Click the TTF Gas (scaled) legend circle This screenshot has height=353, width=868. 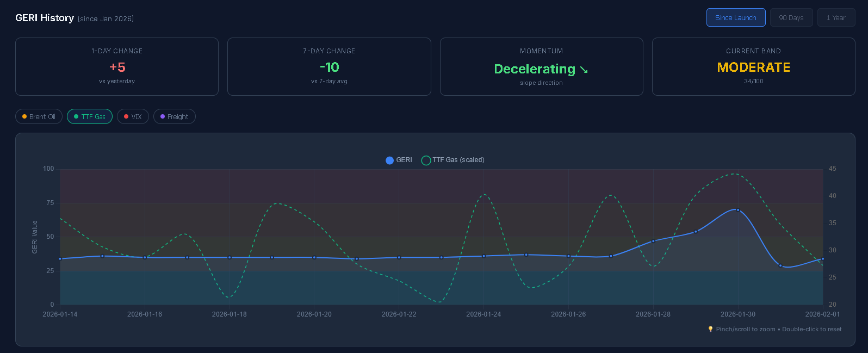426,160
